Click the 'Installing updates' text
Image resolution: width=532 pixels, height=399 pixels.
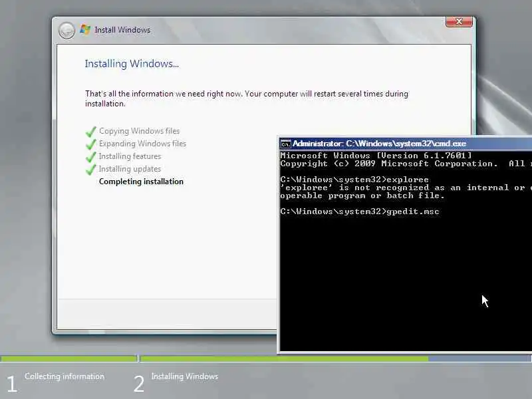click(130, 169)
